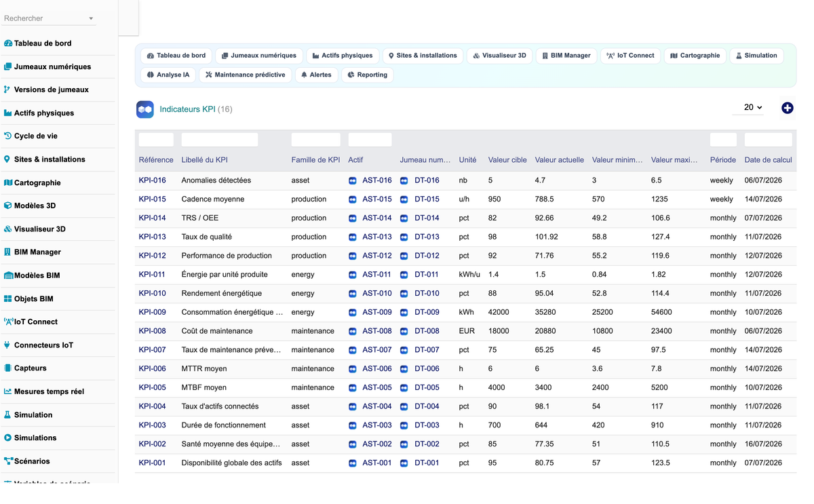The height and width of the screenshot is (504, 814).
Task: Click Référence filter input field
Action: pyautogui.click(x=156, y=140)
